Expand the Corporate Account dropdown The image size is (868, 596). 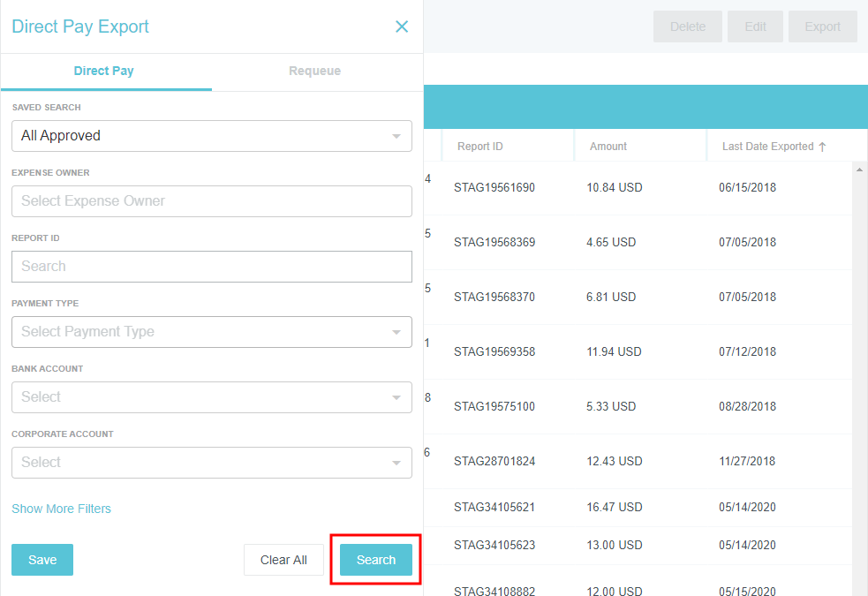211,463
